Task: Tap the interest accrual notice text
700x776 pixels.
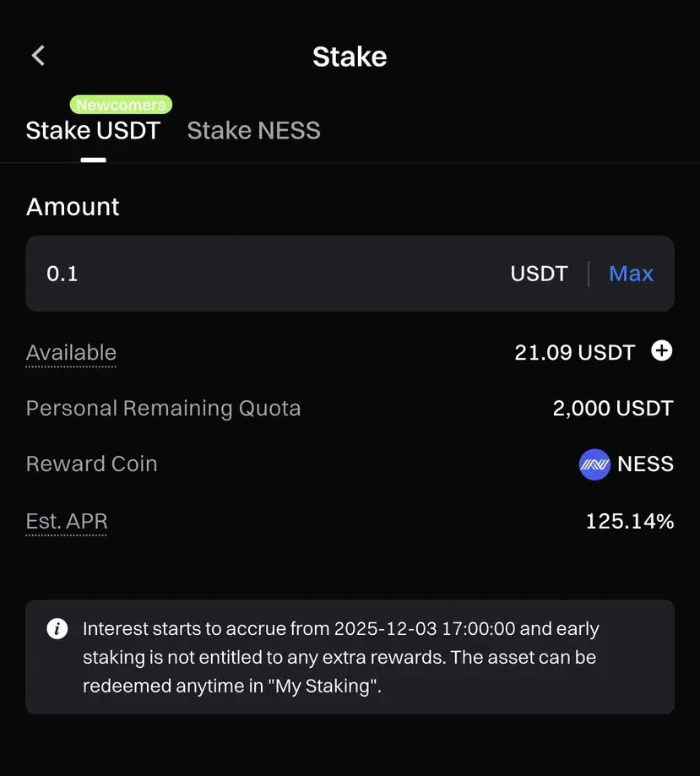Action: tap(340, 657)
